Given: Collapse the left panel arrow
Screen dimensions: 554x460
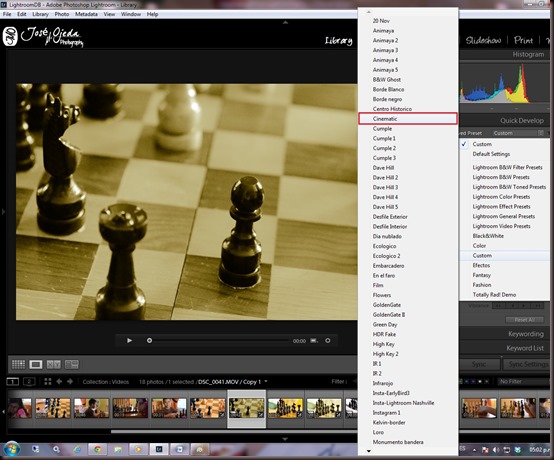Looking at the screenshot, I should tap(3, 212).
